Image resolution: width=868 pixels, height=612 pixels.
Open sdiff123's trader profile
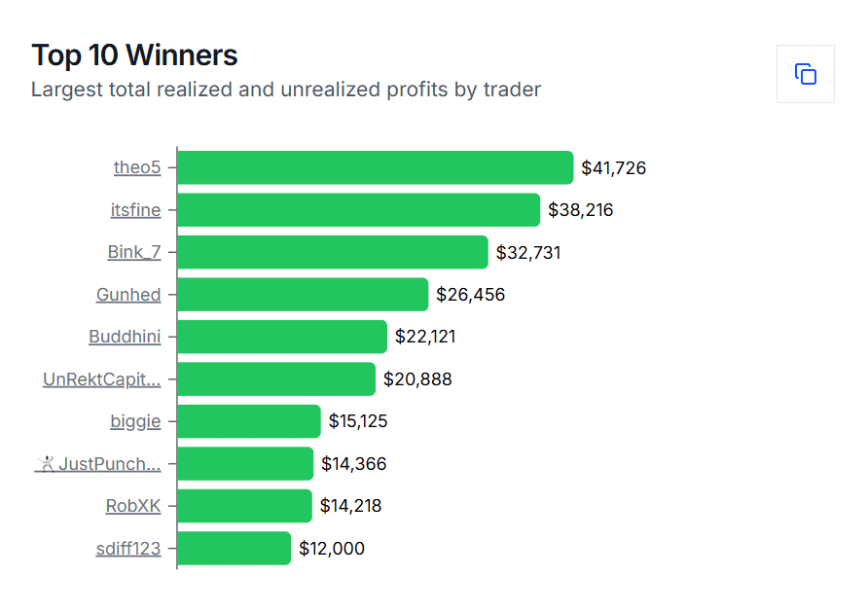pyautogui.click(x=128, y=548)
